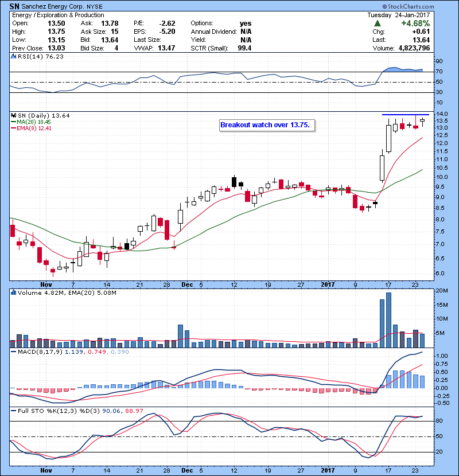Click 'Sanchez Energy Corp.' company name

tap(53, 6)
